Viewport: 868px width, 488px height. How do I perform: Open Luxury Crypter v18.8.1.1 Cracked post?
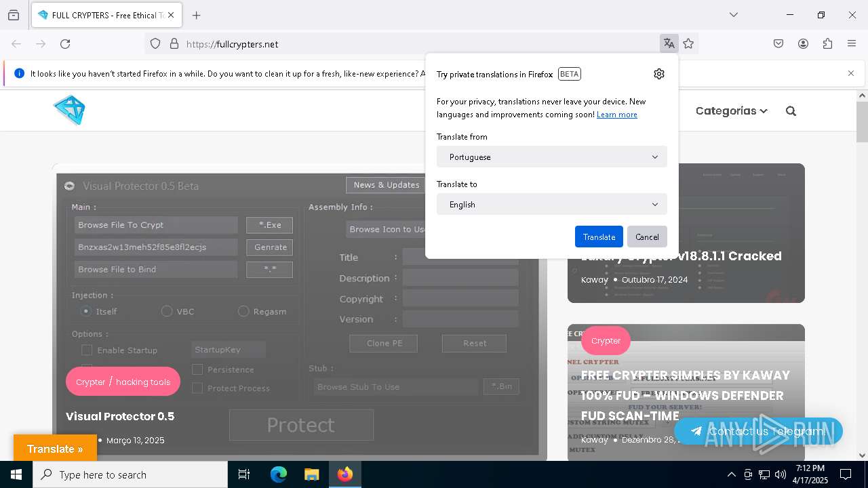coord(682,256)
